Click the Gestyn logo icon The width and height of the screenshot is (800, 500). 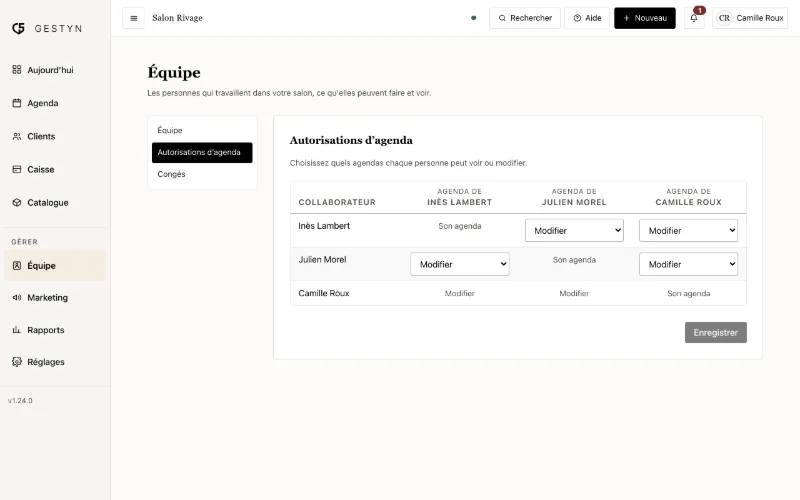[18, 29]
